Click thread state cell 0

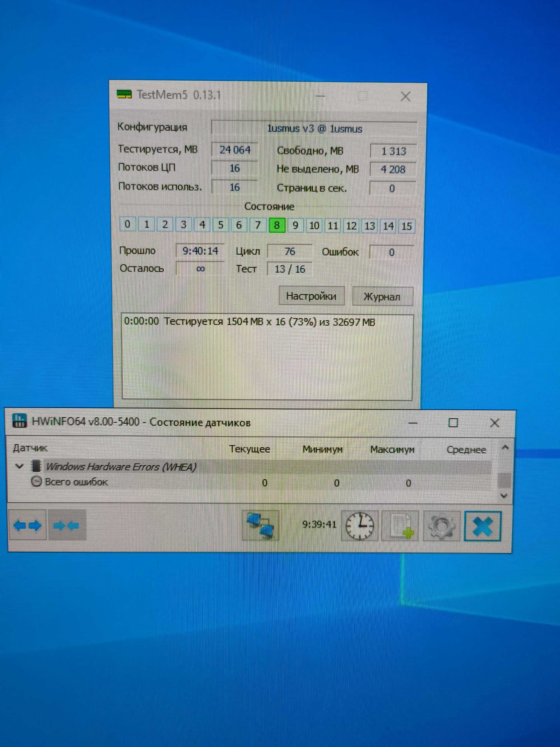128,224
